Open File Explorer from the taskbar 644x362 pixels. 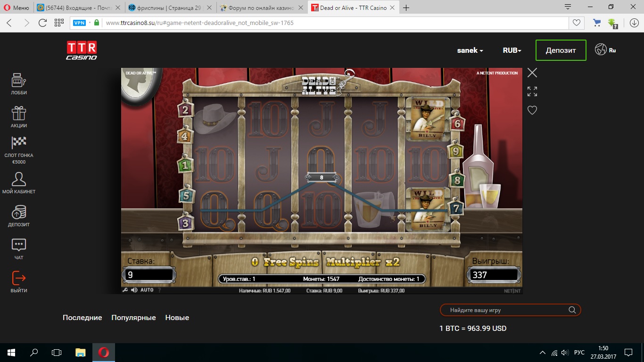point(81,352)
